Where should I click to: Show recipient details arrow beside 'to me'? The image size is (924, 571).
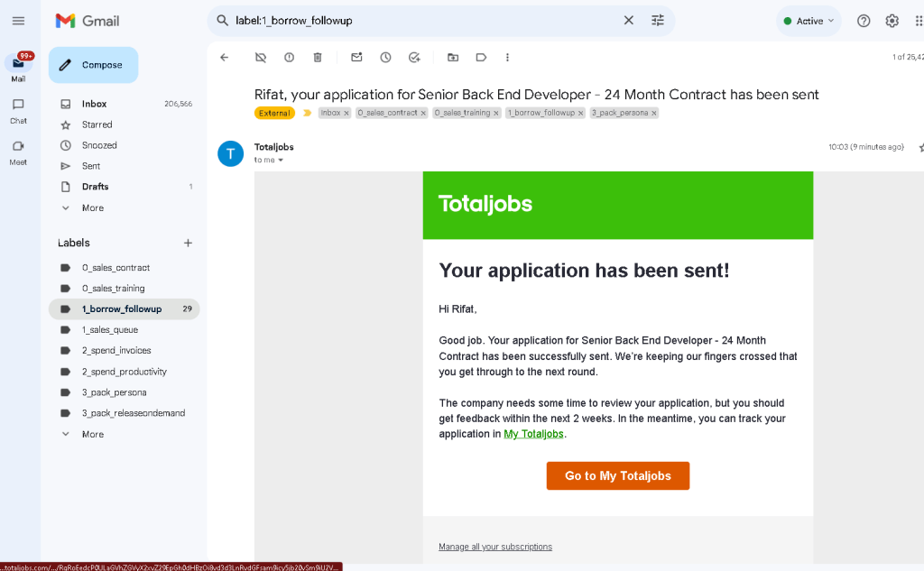pyautogui.click(x=281, y=161)
